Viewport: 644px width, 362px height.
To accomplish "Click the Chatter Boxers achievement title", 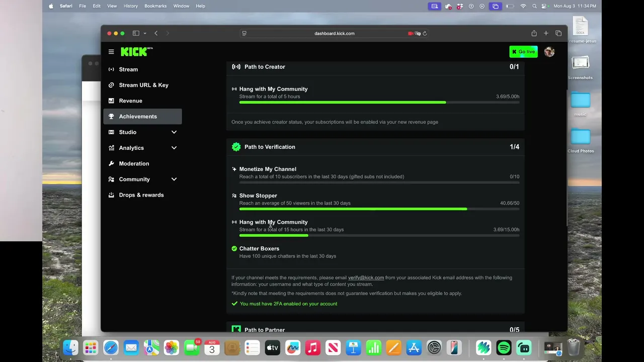I will (x=259, y=248).
